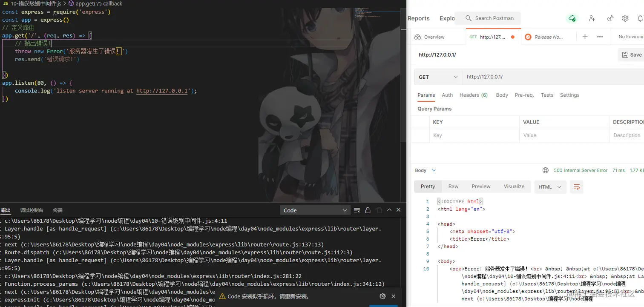Screen dimensions: 644x307
Task: Click the 10-错误级别中间件.js breadcrumb filename
Action: pyautogui.click(x=36, y=3)
